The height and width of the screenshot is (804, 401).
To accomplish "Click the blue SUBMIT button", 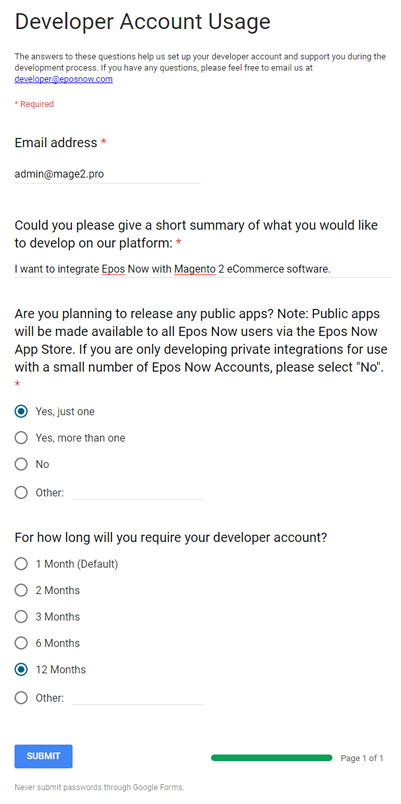I will [44, 756].
